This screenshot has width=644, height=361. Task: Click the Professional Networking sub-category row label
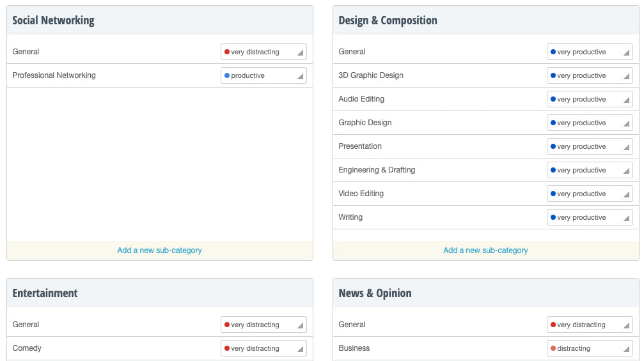54,75
